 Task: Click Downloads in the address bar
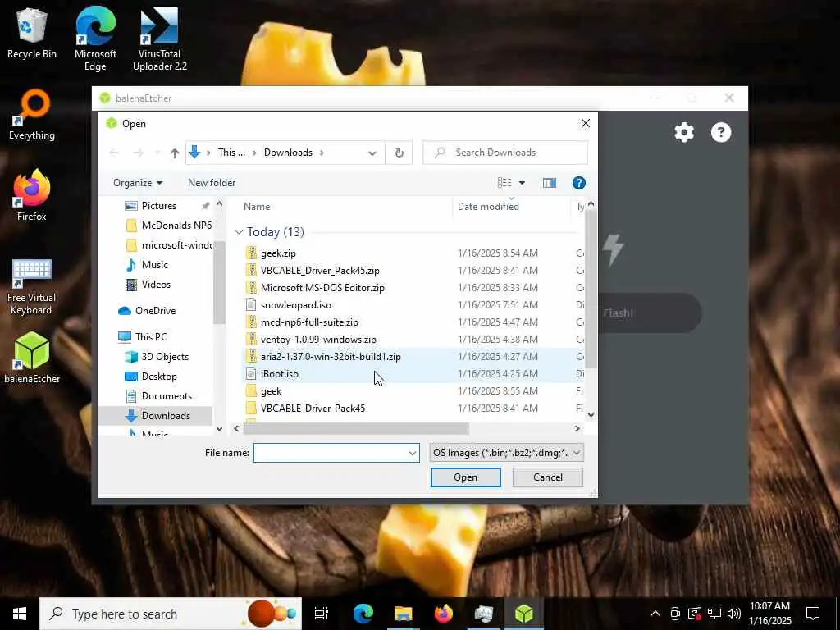click(x=288, y=153)
